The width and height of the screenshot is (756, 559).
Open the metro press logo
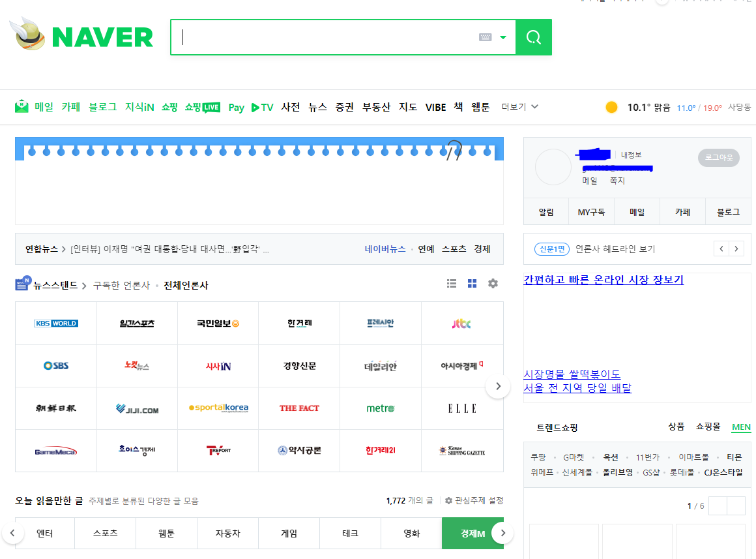381,408
